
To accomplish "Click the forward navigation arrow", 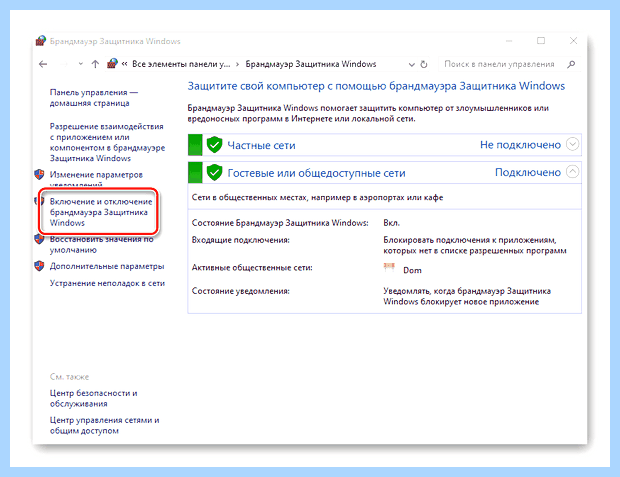I will 64,64.
